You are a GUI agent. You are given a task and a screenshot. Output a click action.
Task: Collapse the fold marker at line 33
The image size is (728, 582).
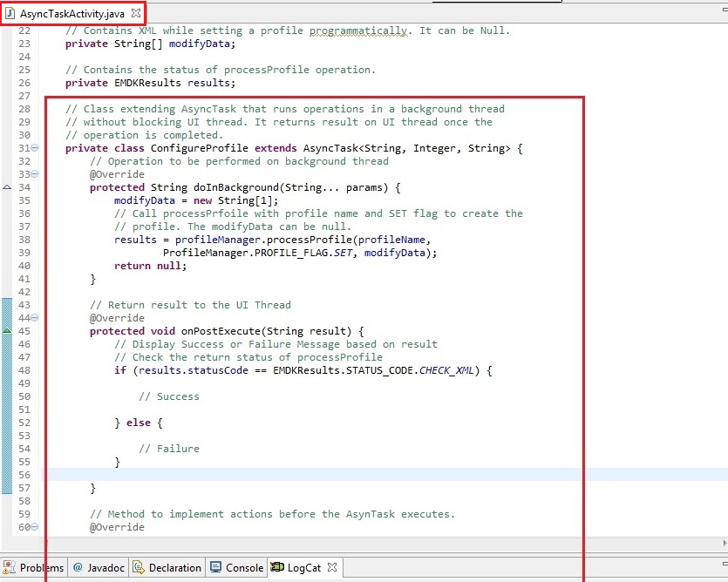34,174
